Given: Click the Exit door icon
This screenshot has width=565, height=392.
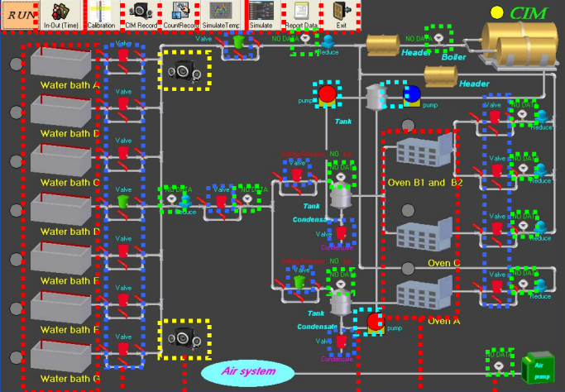Looking at the screenshot, I should [x=341, y=15].
